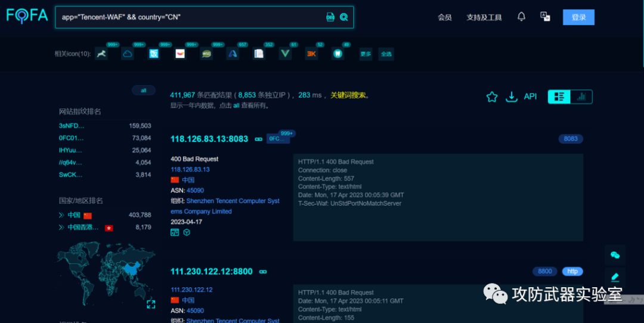Click the 0FC… fingerprint tag
The image size is (644, 323).
pos(278,139)
